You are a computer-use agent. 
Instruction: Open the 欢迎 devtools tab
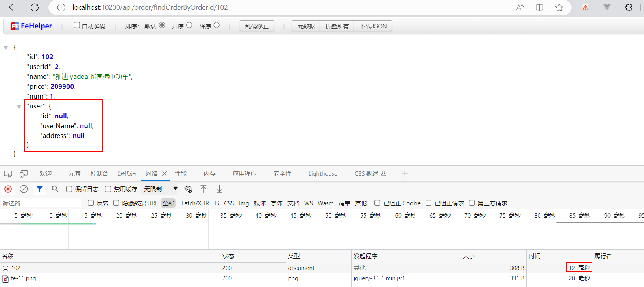point(46,174)
